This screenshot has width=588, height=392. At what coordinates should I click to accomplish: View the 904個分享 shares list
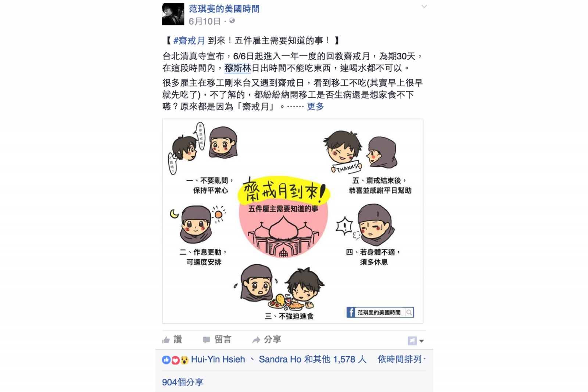click(x=183, y=382)
